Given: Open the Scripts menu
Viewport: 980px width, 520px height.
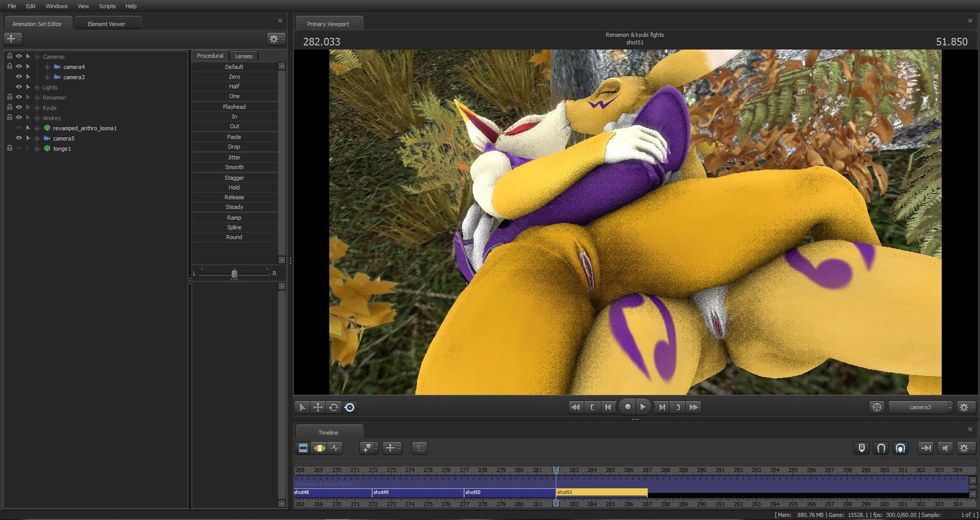Looking at the screenshot, I should point(107,6).
